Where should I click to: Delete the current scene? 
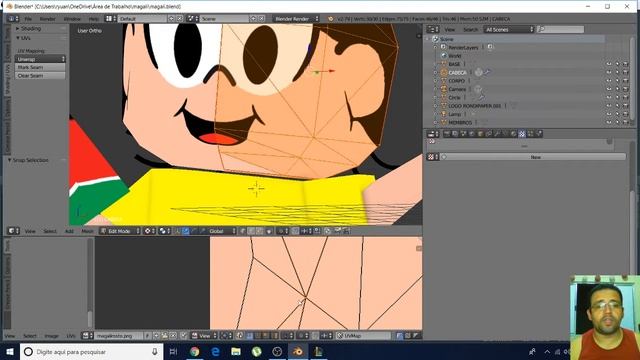pos(262,19)
